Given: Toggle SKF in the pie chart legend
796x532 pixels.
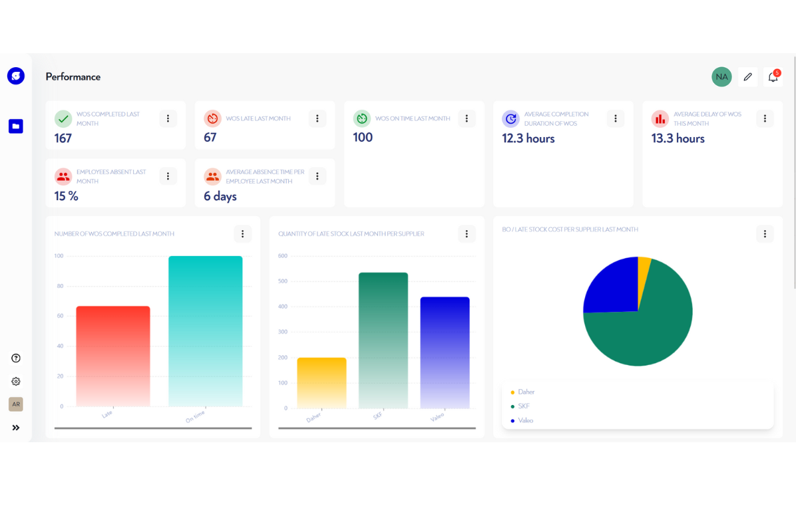Looking at the screenshot, I should [523, 406].
